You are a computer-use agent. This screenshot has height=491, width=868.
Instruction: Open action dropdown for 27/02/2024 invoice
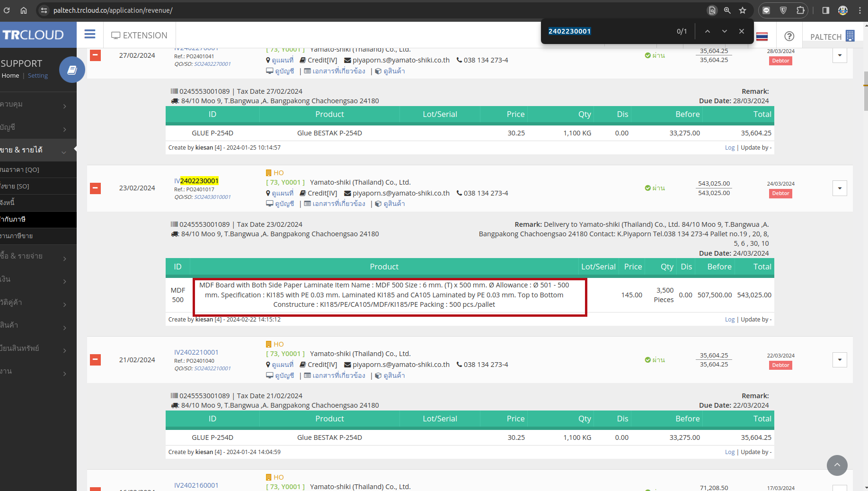[840, 55]
